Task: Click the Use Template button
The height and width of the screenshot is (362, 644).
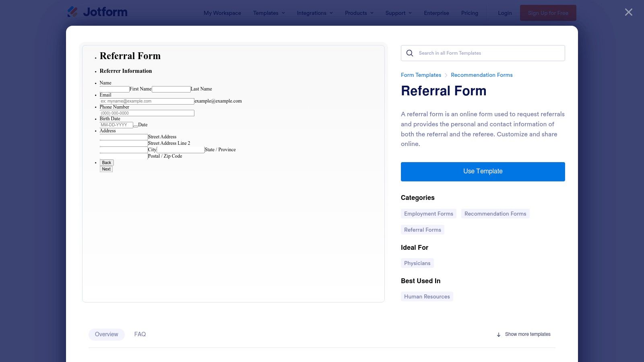Action: click(x=483, y=171)
